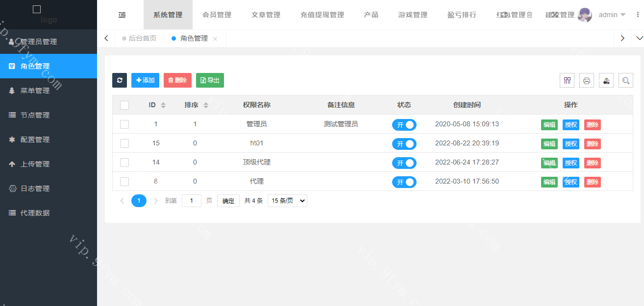Open the column filter grid icon
The height and width of the screenshot is (306, 644).
point(567,80)
